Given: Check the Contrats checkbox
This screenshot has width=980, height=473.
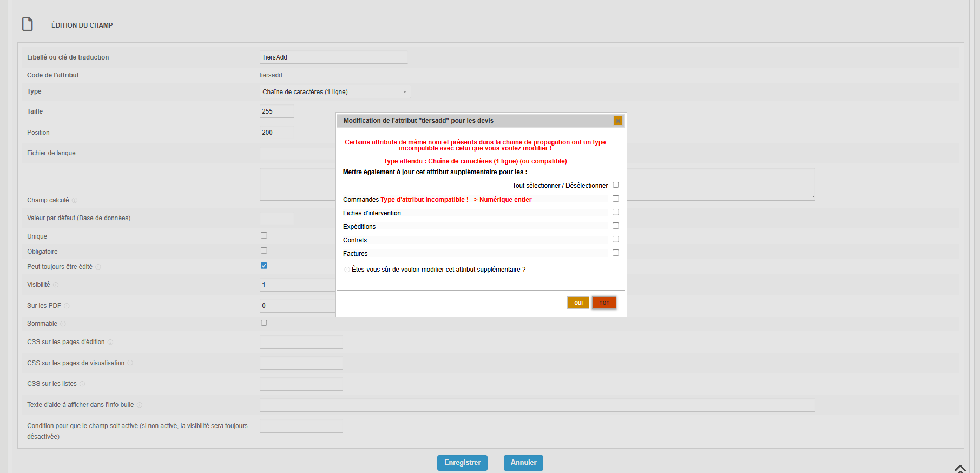Looking at the screenshot, I should click(x=615, y=239).
